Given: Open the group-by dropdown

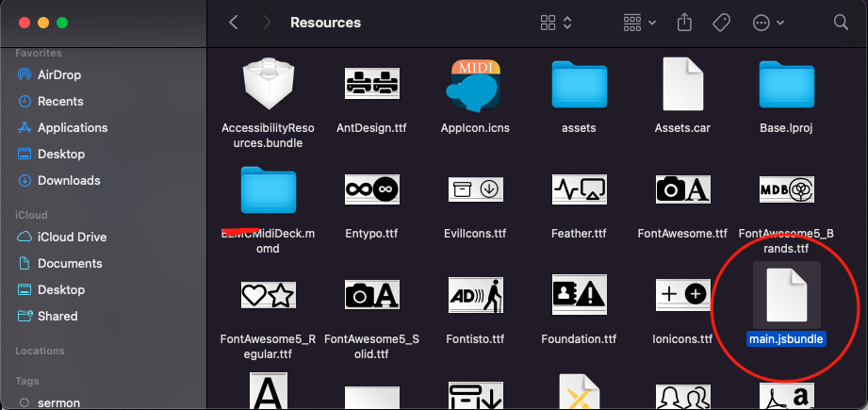Looking at the screenshot, I should [639, 23].
